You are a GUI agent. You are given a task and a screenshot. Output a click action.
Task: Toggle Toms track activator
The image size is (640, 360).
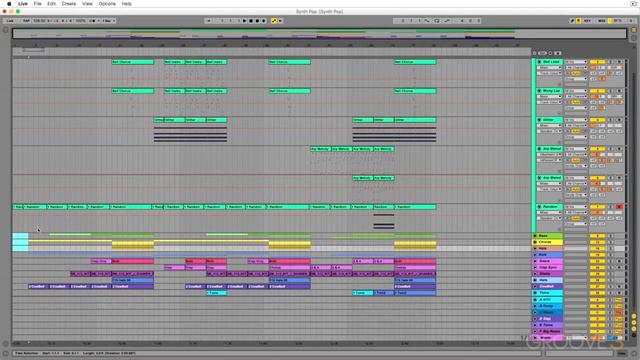pyautogui.click(x=597, y=293)
